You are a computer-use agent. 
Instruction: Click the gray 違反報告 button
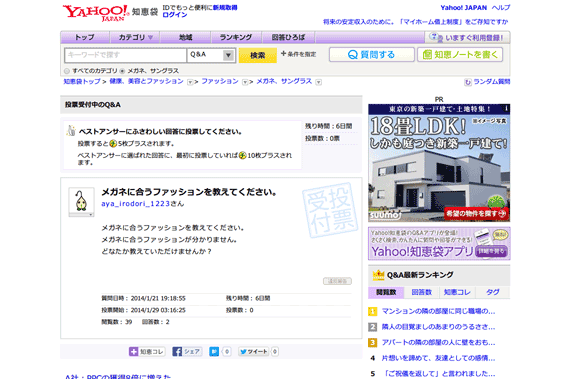coord(337,281)
